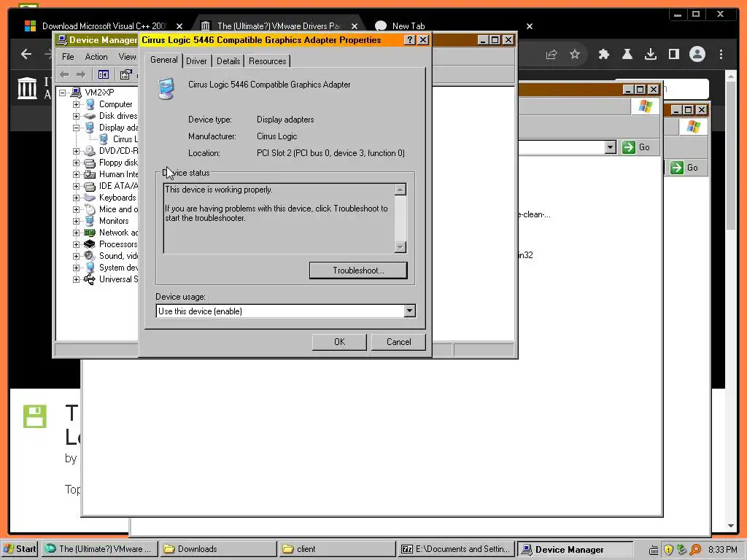Click the 8:33 PM system clock
Screen dimensions: 747x560
click(x=722, y=550)
